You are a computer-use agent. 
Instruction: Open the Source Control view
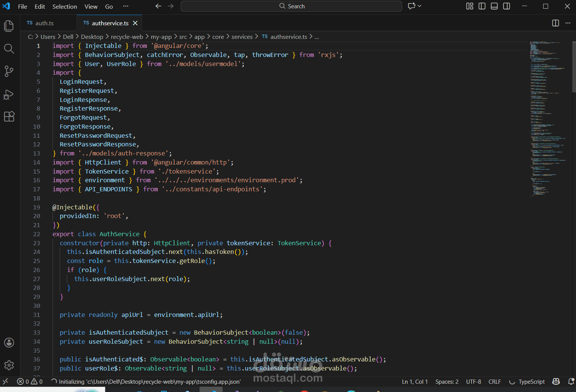click(9, 71)
